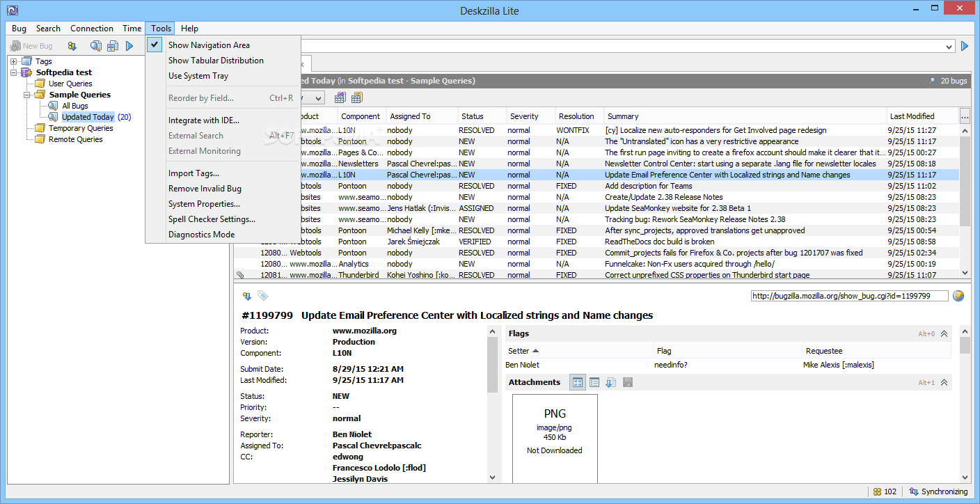
Task: Open the search box dropdown arrow
Action: pyautogui.click(x=949, y=47)
